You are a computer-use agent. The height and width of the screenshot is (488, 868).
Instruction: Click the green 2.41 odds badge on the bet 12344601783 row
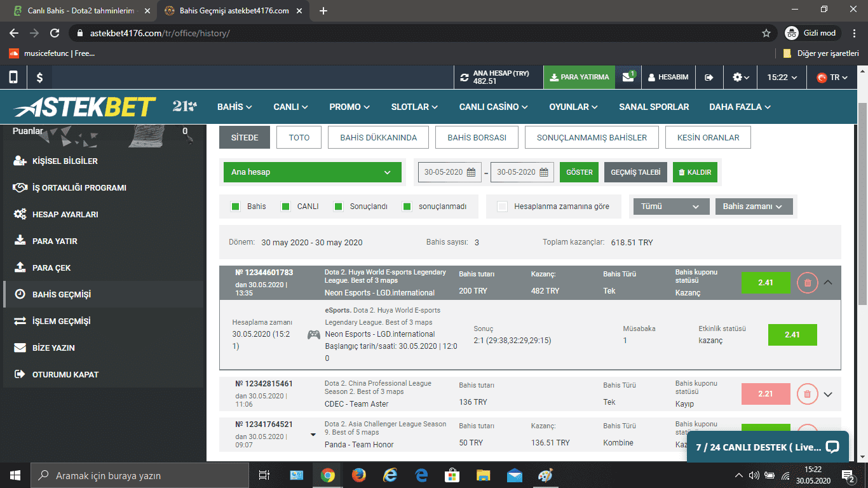point(766,283)
